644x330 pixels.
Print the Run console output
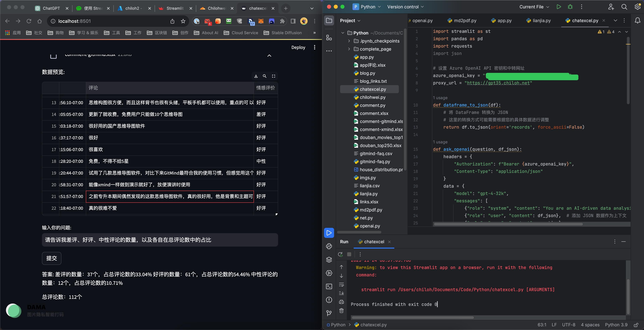[x=341, y=302]
